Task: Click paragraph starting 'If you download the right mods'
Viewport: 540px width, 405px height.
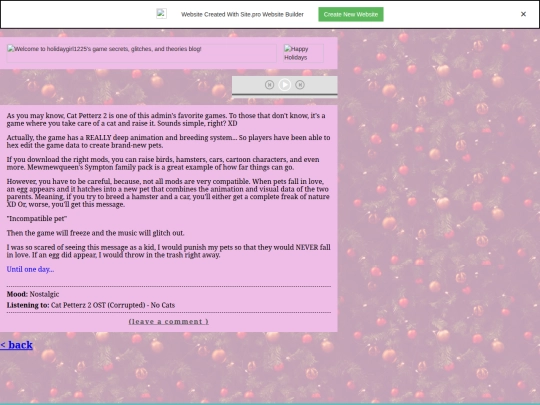Action: [x=163, y=163]
